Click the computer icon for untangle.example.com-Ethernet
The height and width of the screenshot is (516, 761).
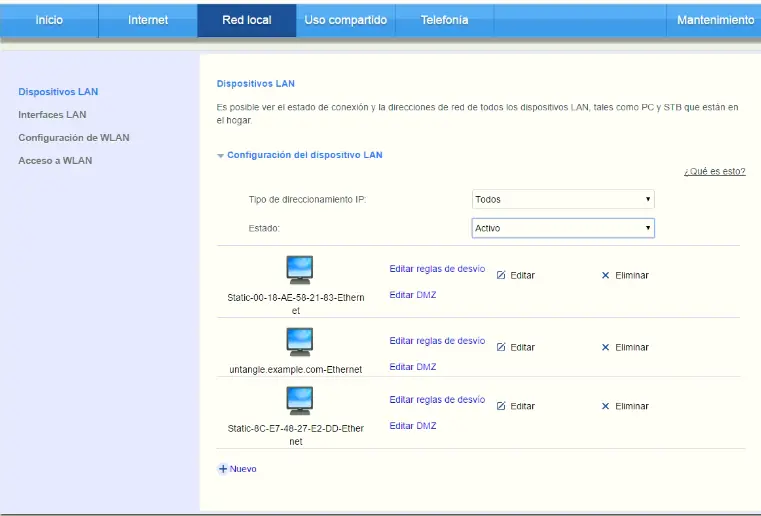299,342
